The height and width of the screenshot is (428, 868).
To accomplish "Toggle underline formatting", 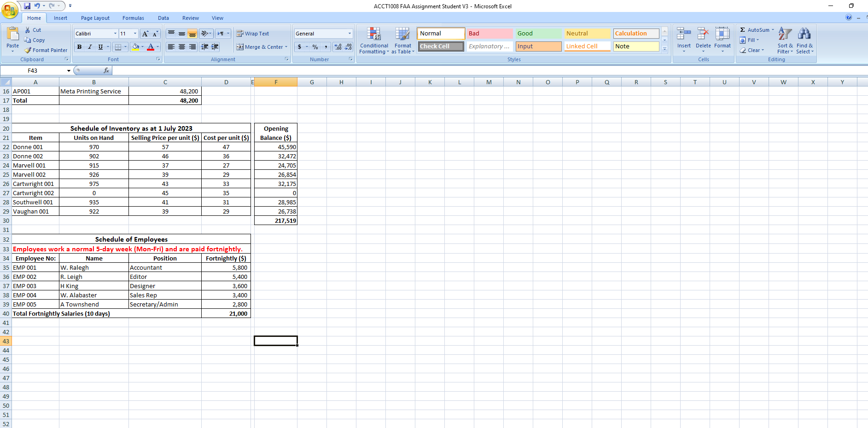I will 99,46.
